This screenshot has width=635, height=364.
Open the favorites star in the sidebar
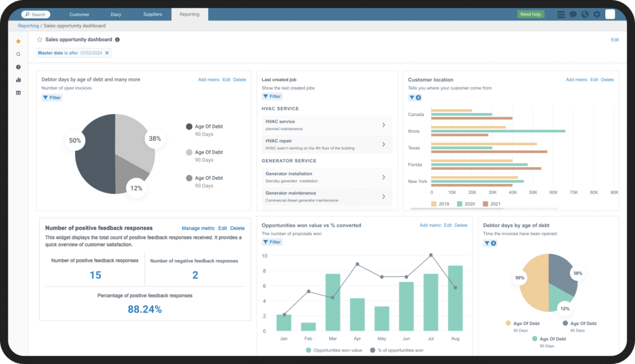(x=18, y=41)
